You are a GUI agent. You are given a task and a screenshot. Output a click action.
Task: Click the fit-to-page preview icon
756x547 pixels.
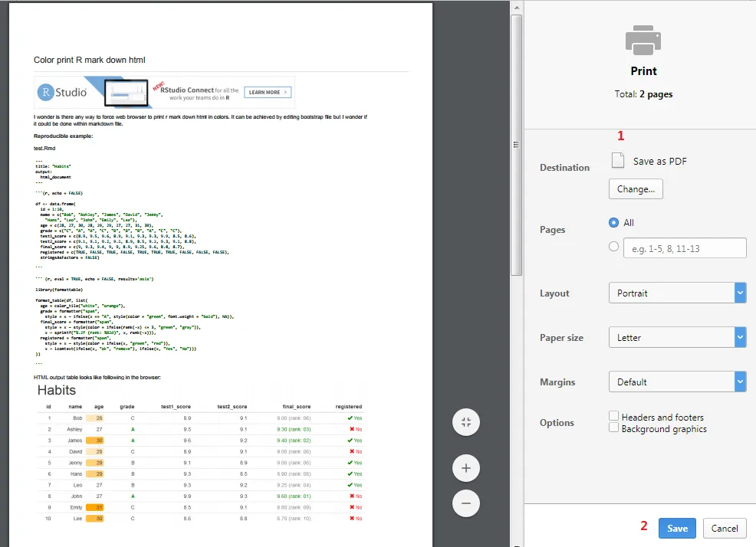[465, 422]
